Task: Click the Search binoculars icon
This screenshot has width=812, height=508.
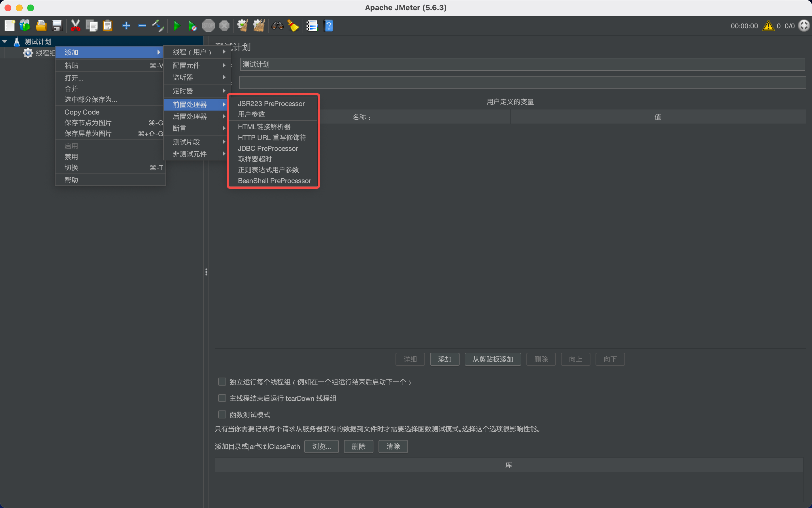Action: [x=277, y=26]
